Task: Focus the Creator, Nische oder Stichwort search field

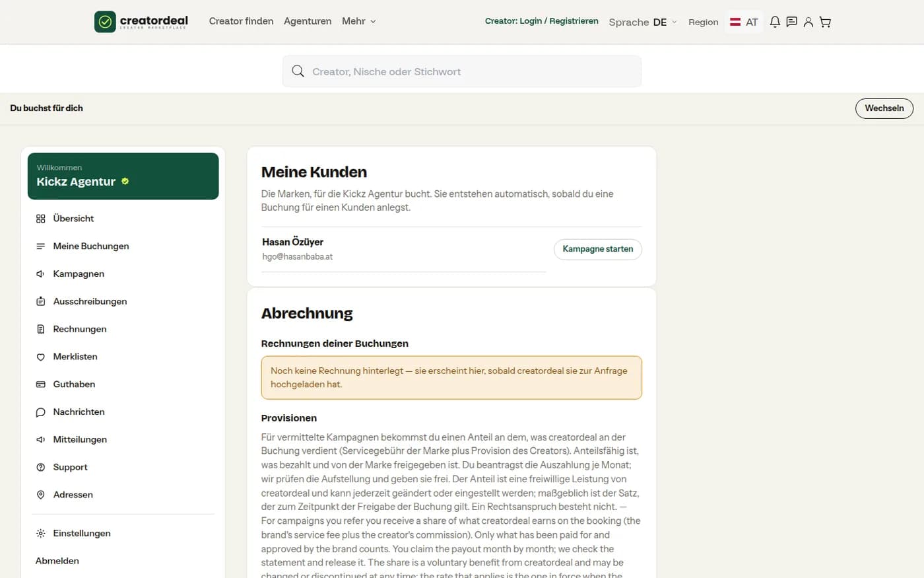Action: (x=462, y=71)
